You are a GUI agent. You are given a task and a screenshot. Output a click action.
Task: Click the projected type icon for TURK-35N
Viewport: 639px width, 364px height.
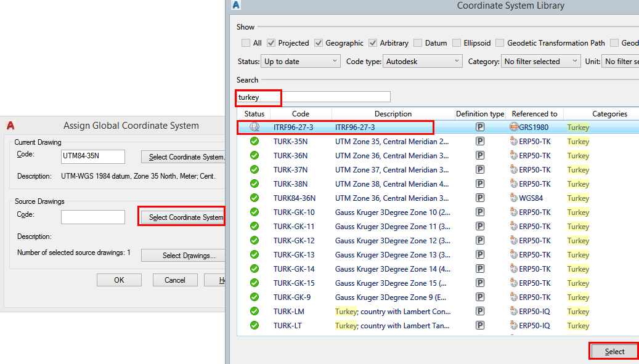tap(480, 142)
